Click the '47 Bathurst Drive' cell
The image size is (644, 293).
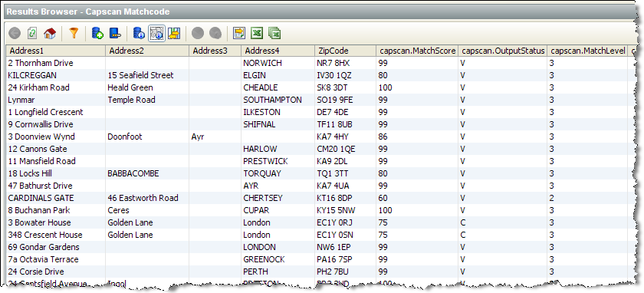coord(56,186)
